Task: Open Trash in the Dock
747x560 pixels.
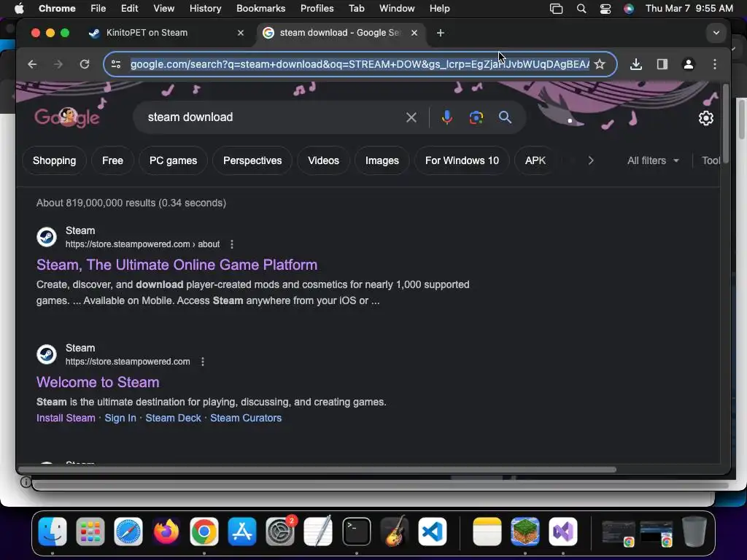Action: (694, 531)
